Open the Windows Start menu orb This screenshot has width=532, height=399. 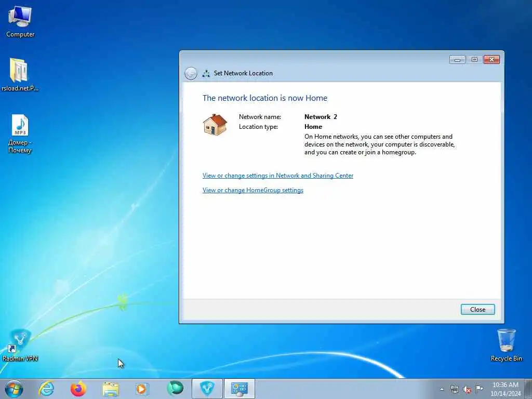pyautogui.click(x=14, y=389)
